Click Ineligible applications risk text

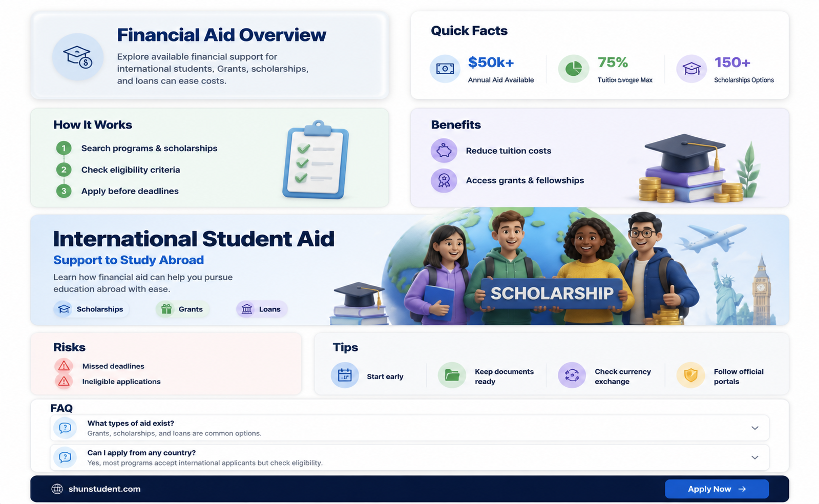coord(121,382)
